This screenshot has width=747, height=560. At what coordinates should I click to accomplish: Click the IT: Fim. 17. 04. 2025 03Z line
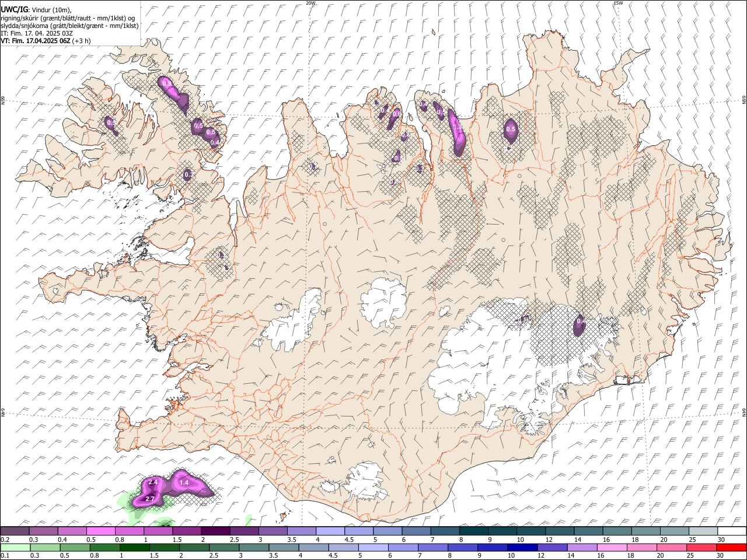[x=36, y=33]
